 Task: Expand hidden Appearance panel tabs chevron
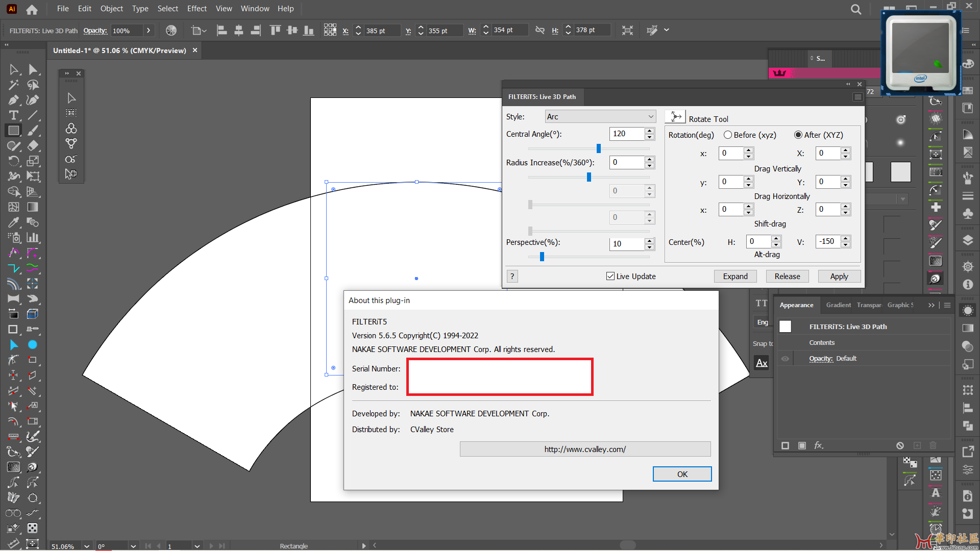tap(932, 305)
